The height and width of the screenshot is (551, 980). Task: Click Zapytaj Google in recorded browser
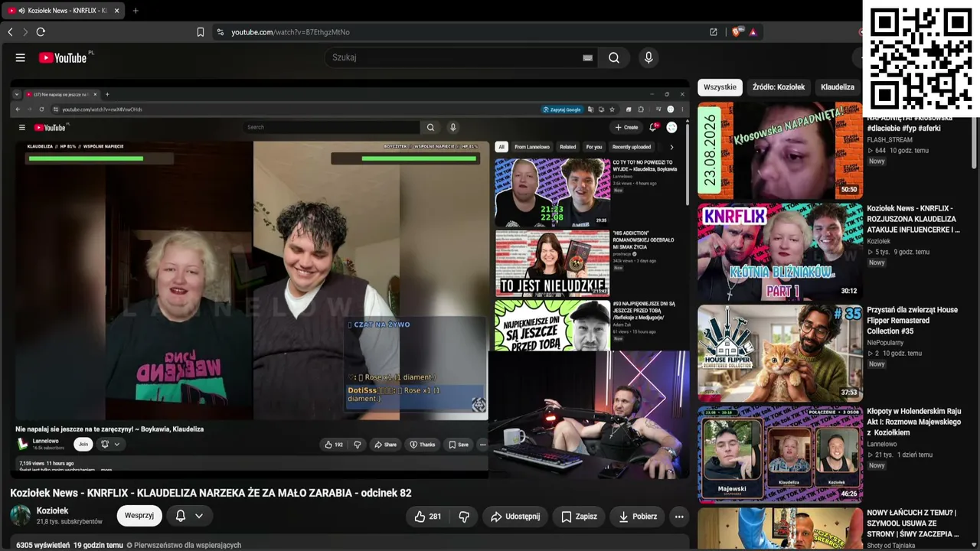pos(562,109)
